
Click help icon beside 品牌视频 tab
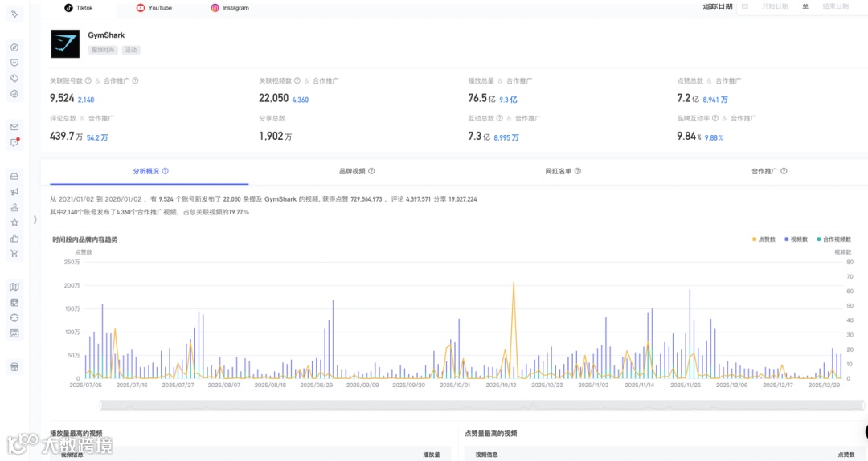point(371,171)
